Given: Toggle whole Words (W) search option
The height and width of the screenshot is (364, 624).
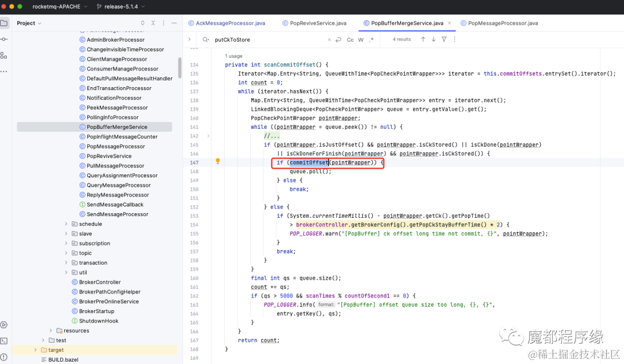Looking at the screenshot, I should [x=361, y=40].
